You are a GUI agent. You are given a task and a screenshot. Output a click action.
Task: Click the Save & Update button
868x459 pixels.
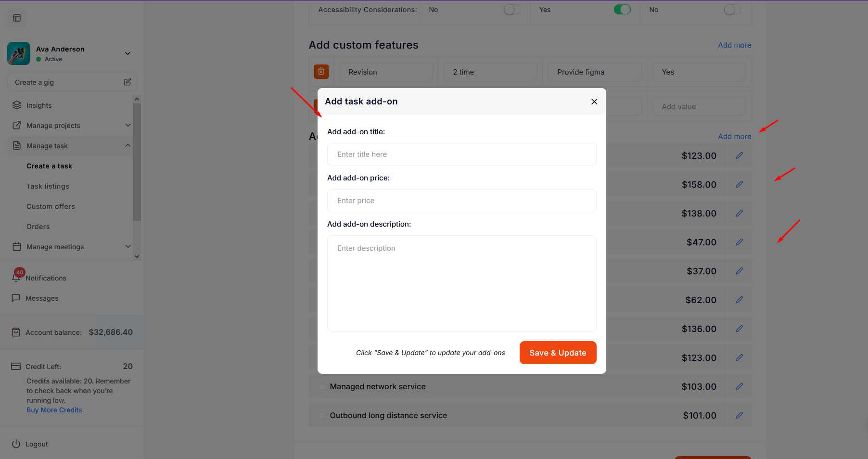click(558, 353)
